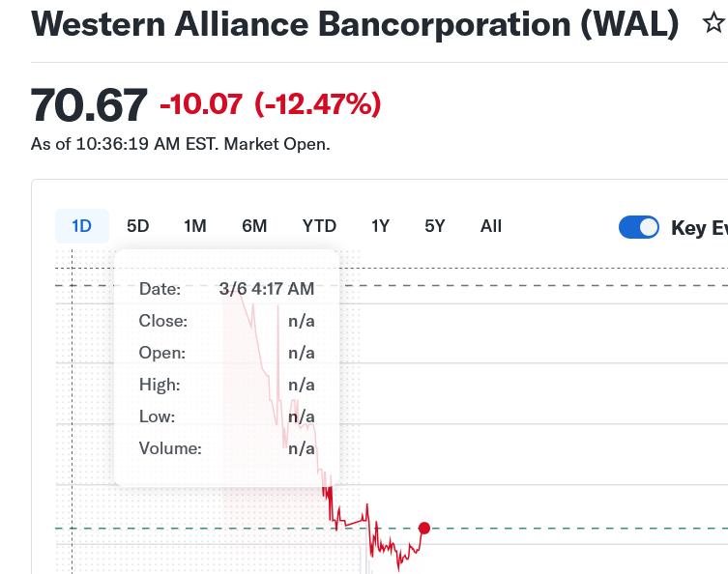Click the green dashed price line
The height and width of the screenshot is (574, 728).
[x=580, y=529]
